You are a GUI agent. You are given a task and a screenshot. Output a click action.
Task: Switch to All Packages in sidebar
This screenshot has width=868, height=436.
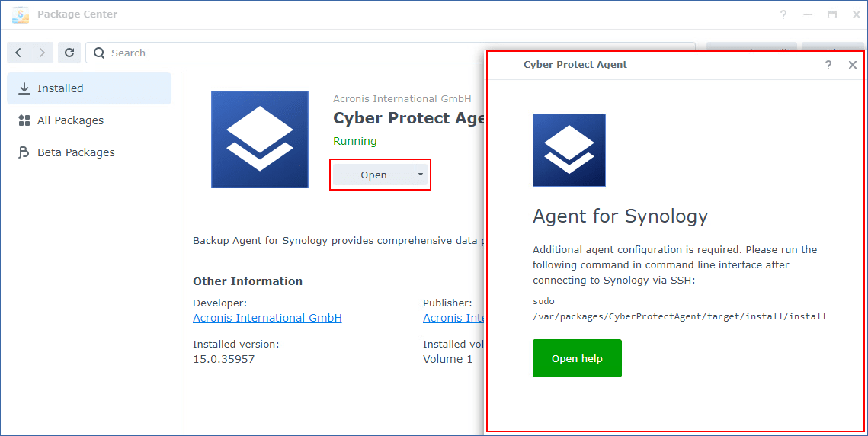[70, 120]
